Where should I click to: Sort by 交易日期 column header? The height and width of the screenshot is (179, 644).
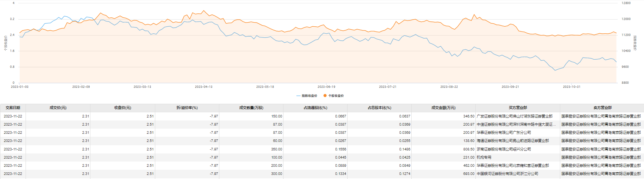pos(13,108)
